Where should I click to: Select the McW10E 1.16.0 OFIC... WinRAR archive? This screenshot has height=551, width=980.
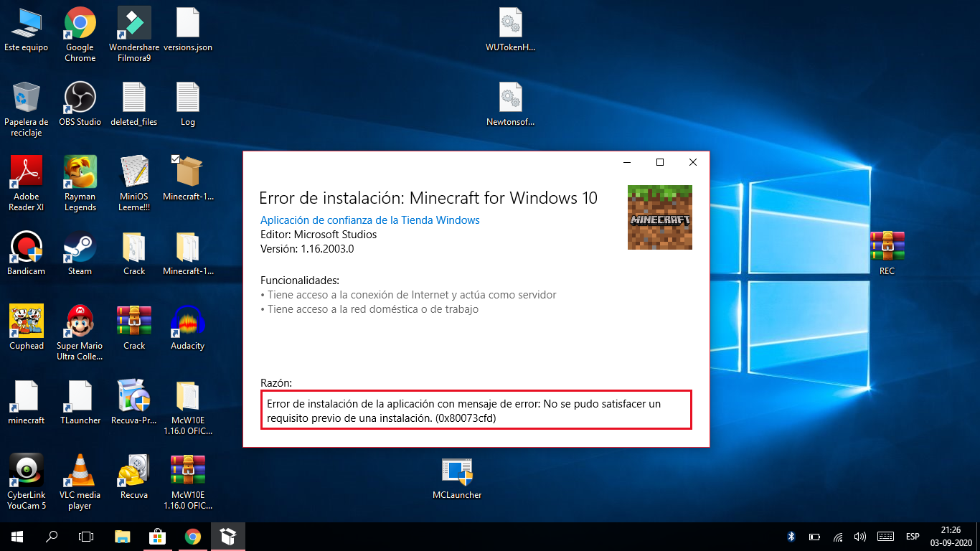click(188, 482)
